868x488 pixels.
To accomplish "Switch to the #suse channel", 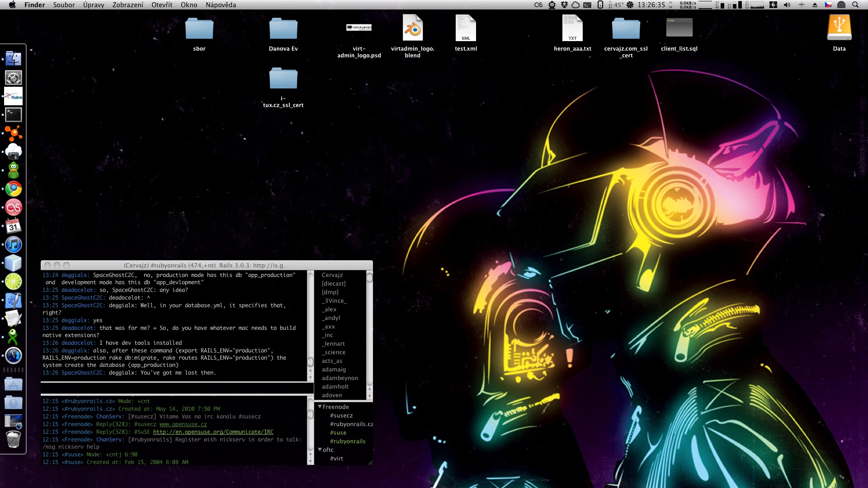I will pyautogui.click(x=338, y=433).
